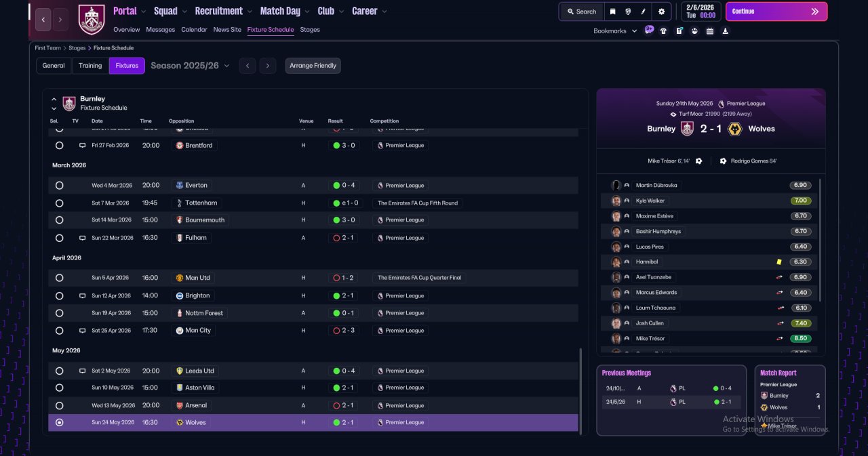Screen dimensions: 868x456
Task: Click the goal ball icon beside Rodrigo Gomes
Action: click(723, 161)
